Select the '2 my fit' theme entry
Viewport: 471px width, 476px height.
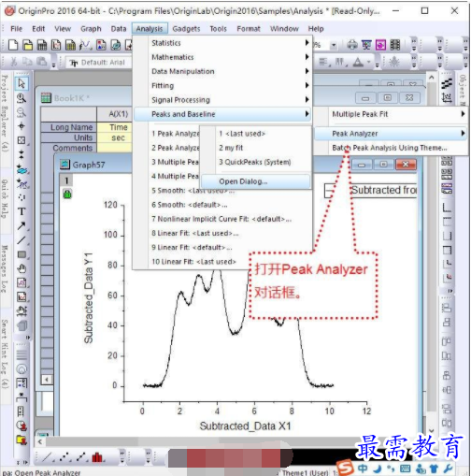coord(255,148)
